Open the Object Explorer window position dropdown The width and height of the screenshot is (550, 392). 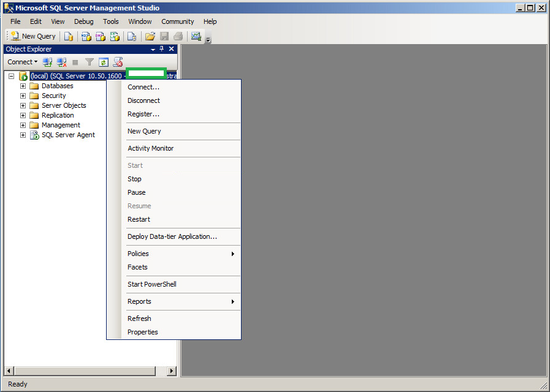pyautogui.click(x=153, y=50)
